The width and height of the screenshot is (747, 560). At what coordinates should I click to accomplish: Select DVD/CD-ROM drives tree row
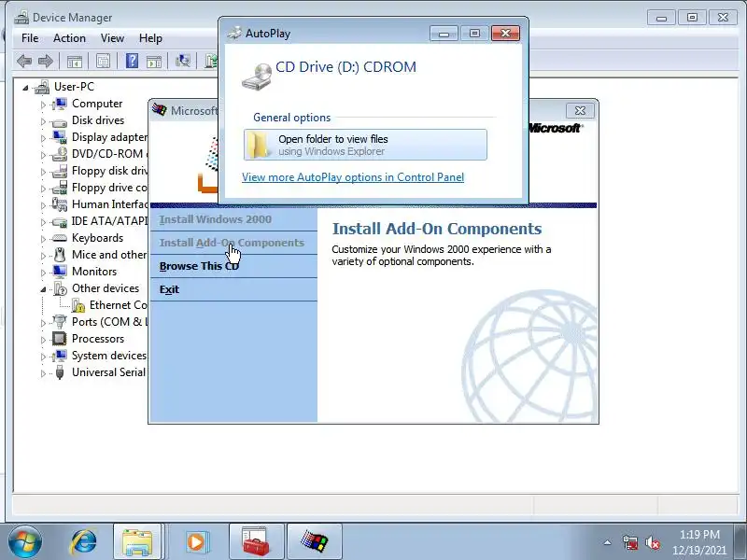pyautogui.click(x=109, y=154)
